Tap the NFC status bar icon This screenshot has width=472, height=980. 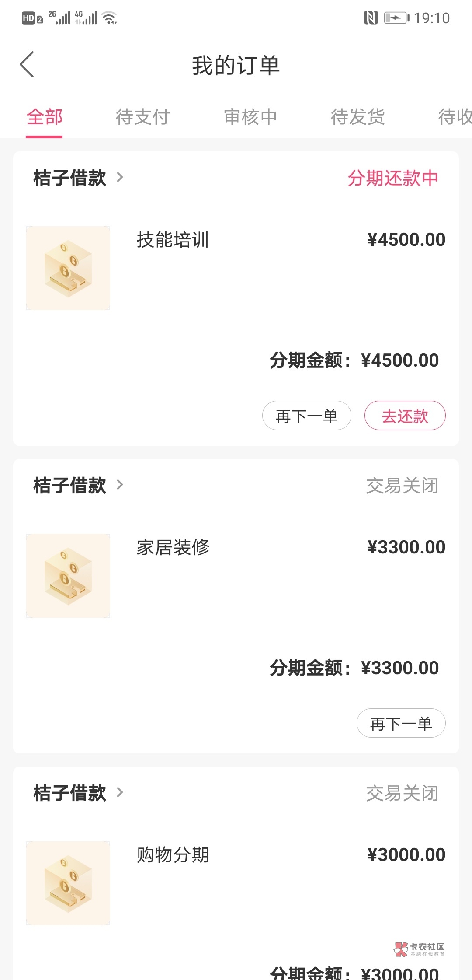pyautogui.click(x=371, y=18)
